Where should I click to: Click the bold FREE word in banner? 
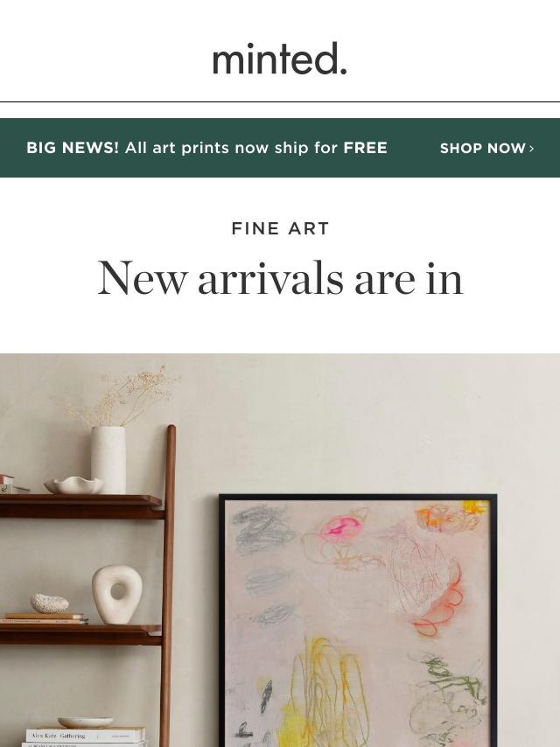[x=366, y=148]
